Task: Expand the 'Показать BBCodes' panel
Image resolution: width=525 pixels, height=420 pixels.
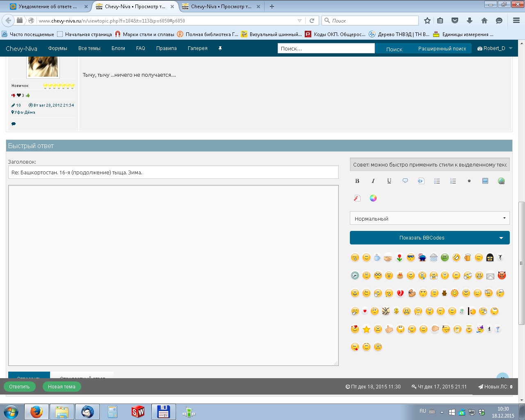Action: tap(429, 238)
